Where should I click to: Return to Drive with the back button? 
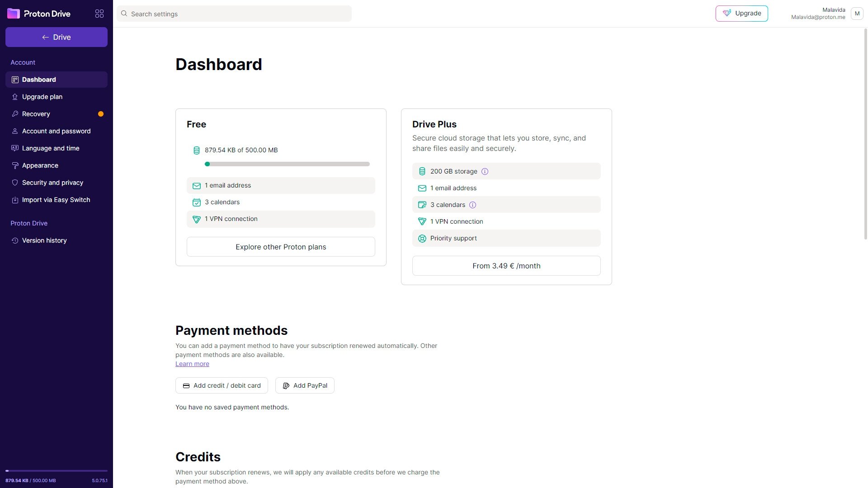(57, 37)
